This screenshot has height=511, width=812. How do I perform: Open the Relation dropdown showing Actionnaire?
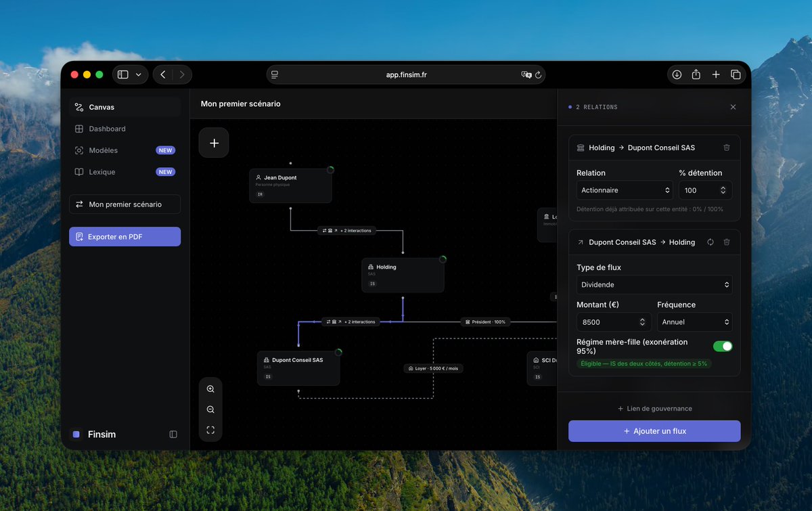click(x=625, y=190)
